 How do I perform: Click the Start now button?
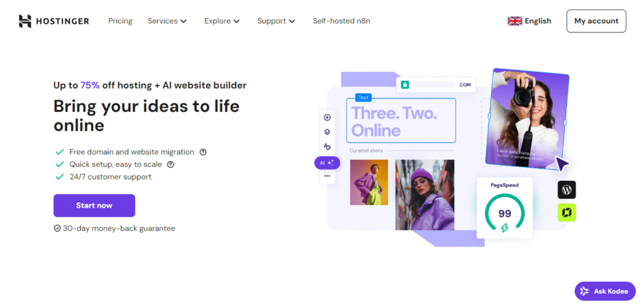pyautogui.click(x=94, y=206)
